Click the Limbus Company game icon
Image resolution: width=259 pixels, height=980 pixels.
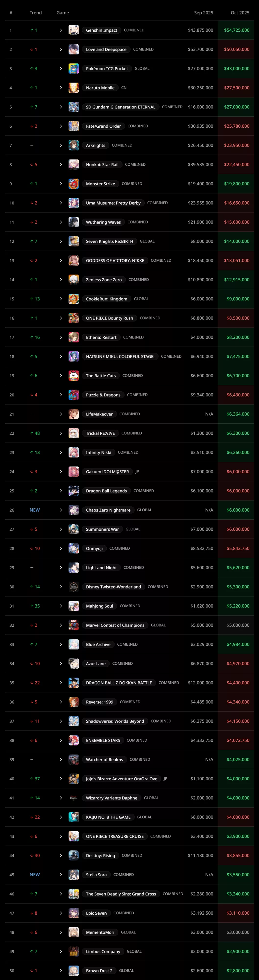tap(74, 952)
